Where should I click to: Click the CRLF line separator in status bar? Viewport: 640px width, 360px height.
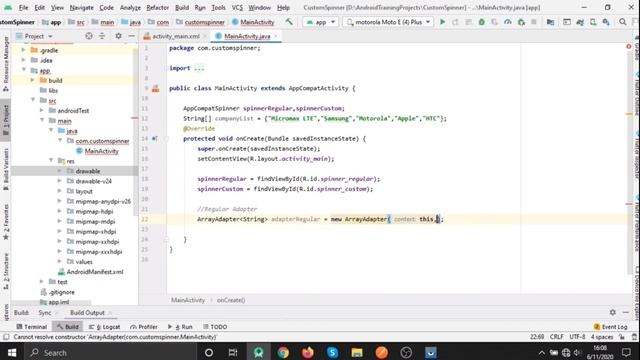[556, 337]
